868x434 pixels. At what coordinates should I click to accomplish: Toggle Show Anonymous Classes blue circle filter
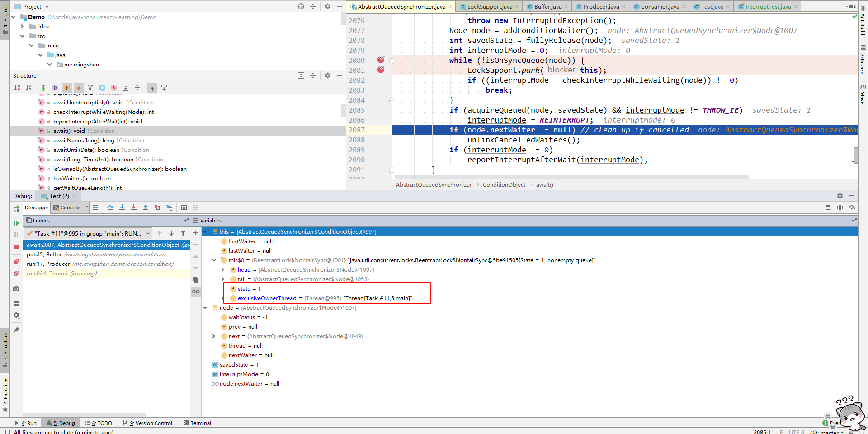click(x=102, y=88)
